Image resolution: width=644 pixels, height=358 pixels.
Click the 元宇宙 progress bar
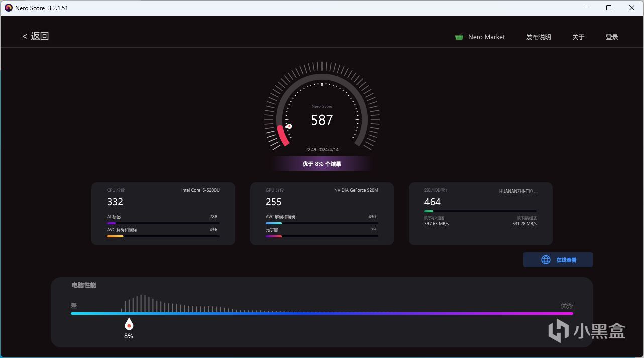321,236
